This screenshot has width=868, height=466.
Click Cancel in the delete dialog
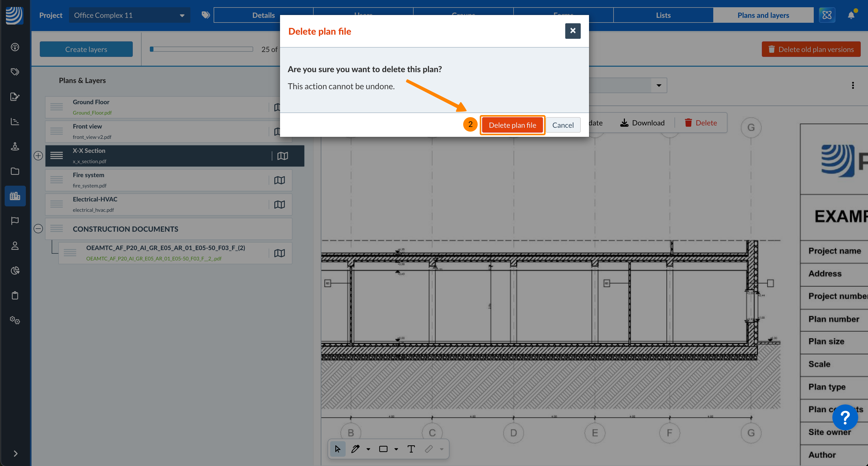[x=563, y=125]
